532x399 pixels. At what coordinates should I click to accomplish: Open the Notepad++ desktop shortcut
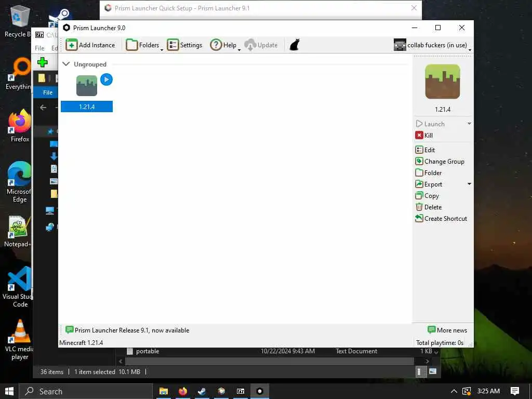(18, 231)
